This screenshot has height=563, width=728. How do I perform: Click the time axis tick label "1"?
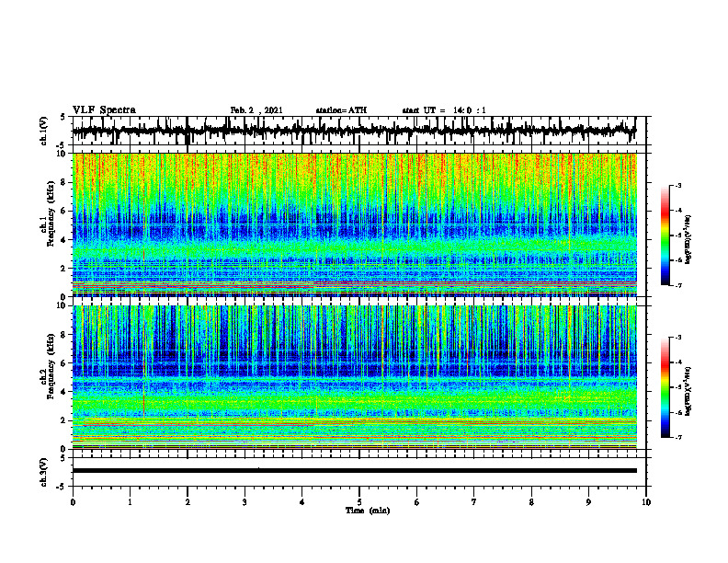(x=130, y=502)
